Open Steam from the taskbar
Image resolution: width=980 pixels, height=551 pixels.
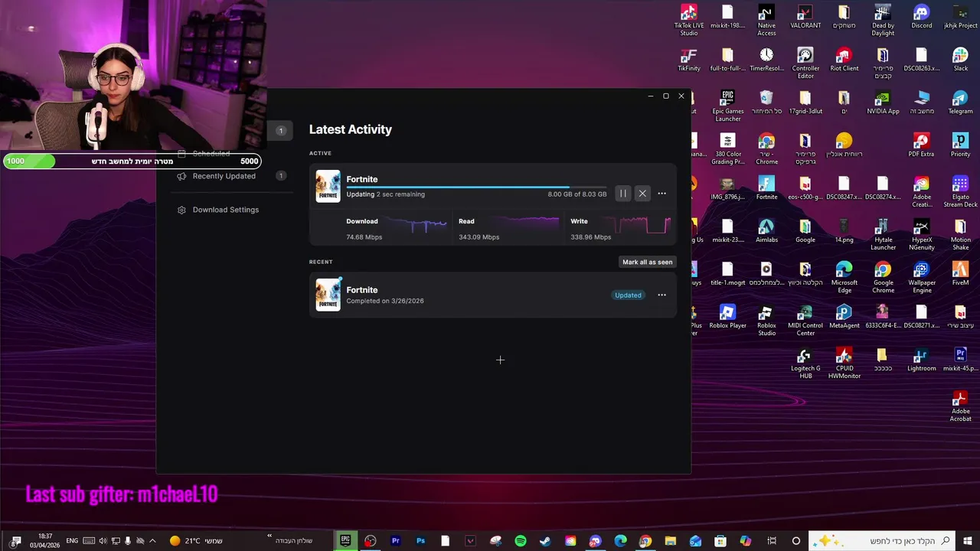pos(545,541)
